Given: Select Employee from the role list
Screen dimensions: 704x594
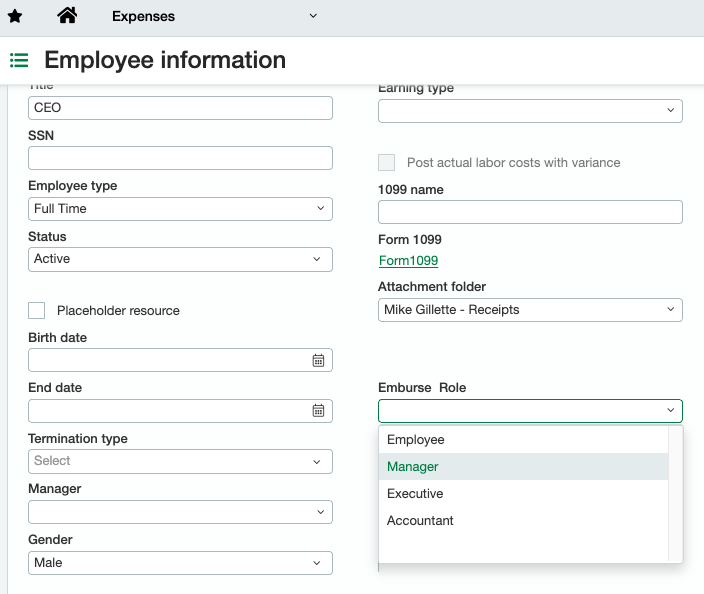Looking at the screenshot, I should [x=524, y=440].
